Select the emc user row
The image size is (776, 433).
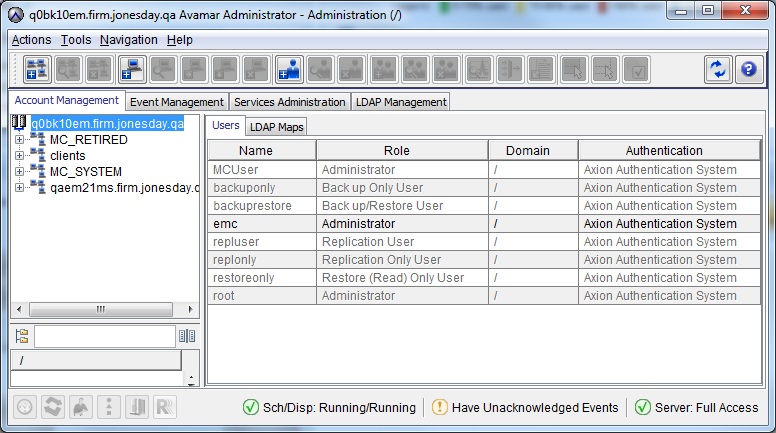(x=484, y=224)
